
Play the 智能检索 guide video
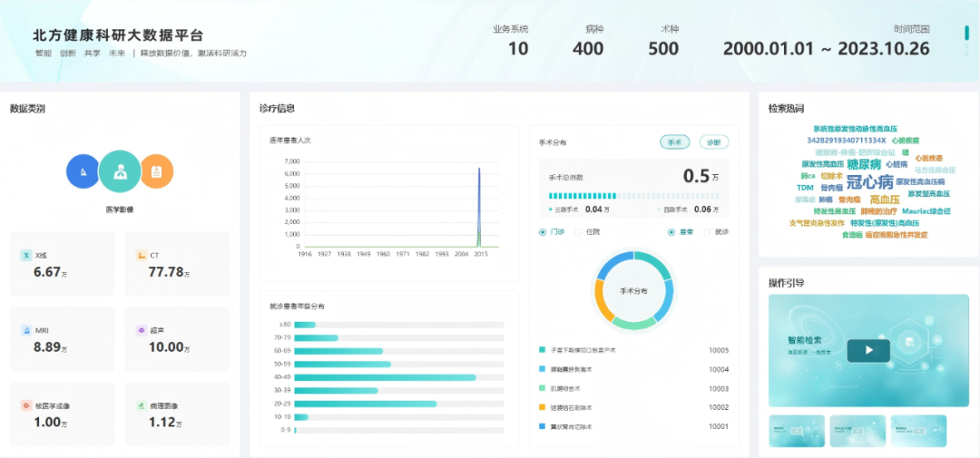868,349
